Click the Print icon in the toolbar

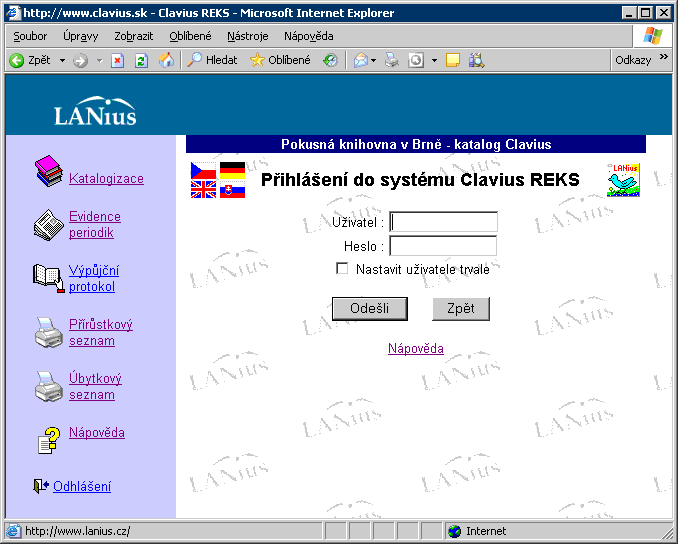click(x=392, y=60)
